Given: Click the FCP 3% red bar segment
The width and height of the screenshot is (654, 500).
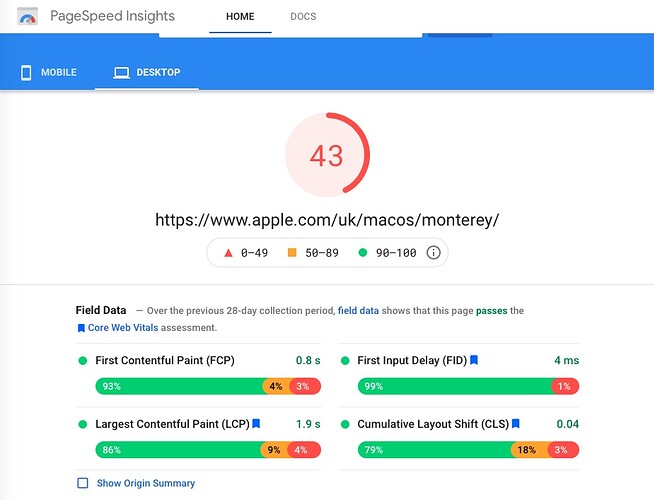Looking at the screenshot, I should 305,386.
